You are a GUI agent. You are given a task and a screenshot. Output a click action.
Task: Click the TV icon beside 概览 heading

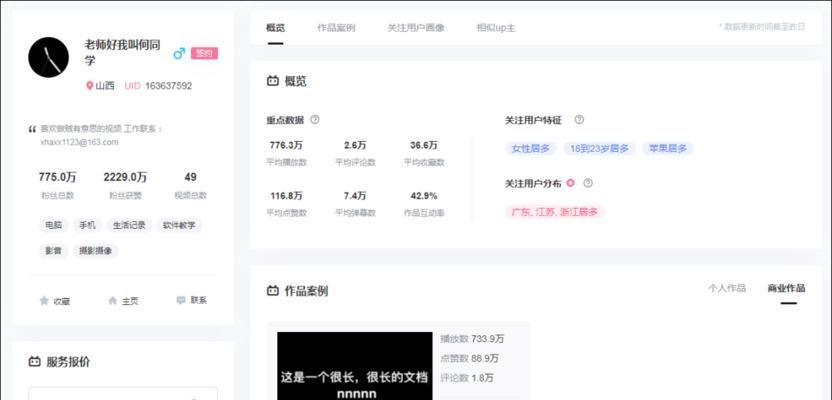(x=273, y=81)
